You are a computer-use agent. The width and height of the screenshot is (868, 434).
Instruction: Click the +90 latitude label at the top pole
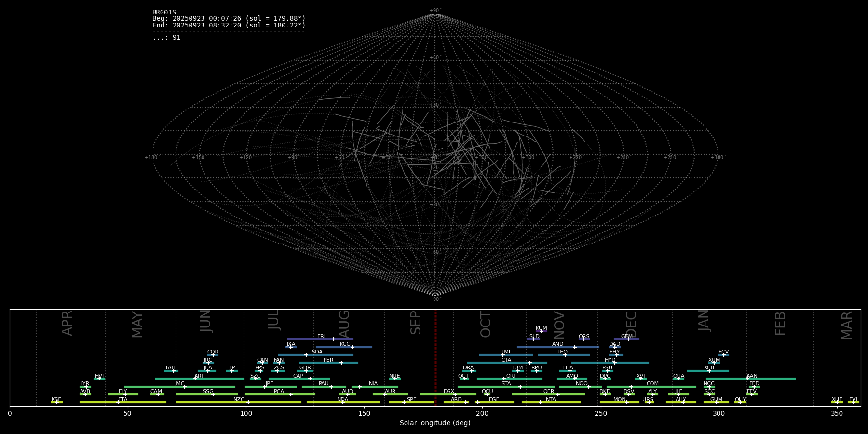pyautogui.click(x=435, y=10)
